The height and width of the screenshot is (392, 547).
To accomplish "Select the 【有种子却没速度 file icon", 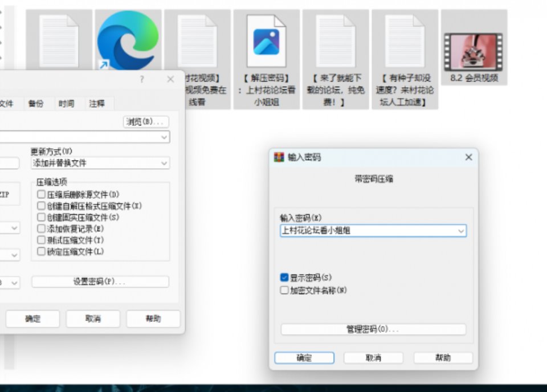I will tap(405, 41).
